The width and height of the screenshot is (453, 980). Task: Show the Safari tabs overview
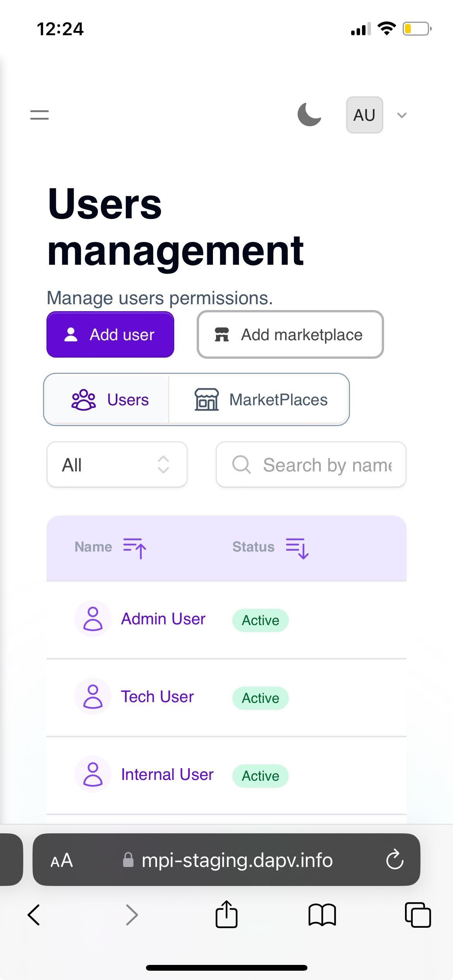(x=417, y=915)
